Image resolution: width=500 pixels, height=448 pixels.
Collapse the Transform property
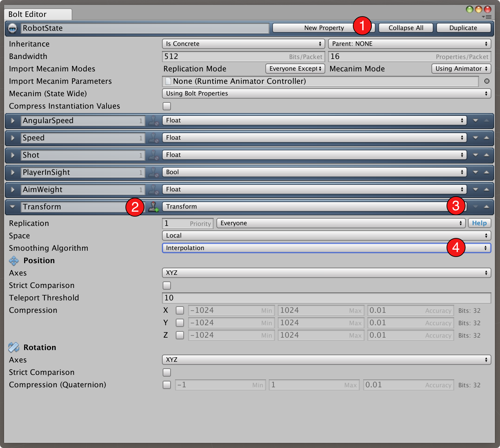(x=13, y=207)
